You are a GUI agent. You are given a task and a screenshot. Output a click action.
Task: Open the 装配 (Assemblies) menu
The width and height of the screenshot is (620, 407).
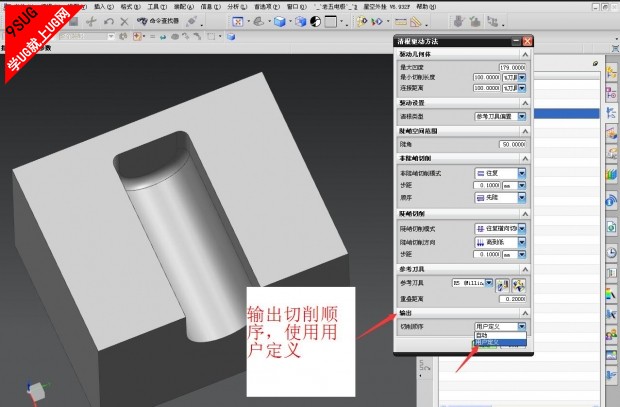[x=184, y=7]
